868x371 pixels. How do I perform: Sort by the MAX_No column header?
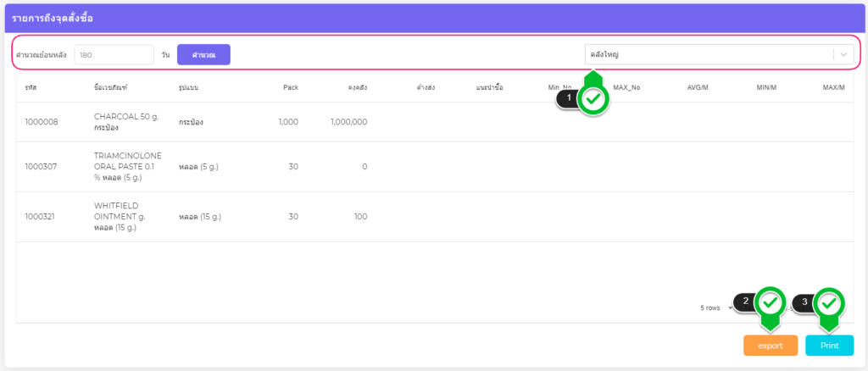[x=626, y=87]
